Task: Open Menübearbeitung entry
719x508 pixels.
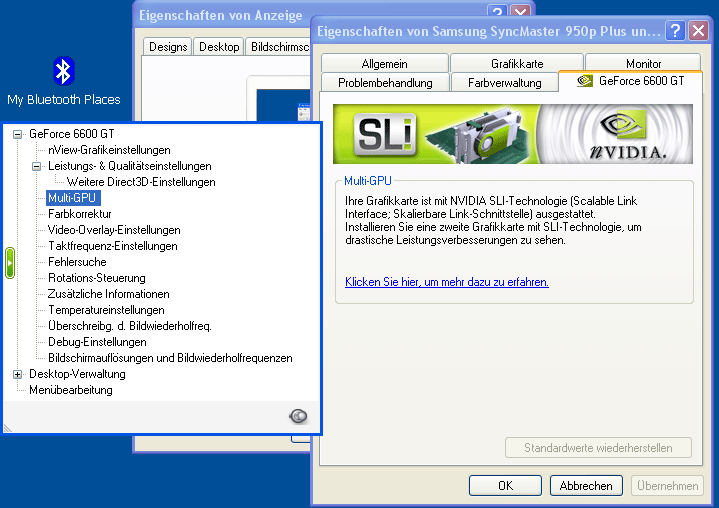Action: (x=71, y=390)
